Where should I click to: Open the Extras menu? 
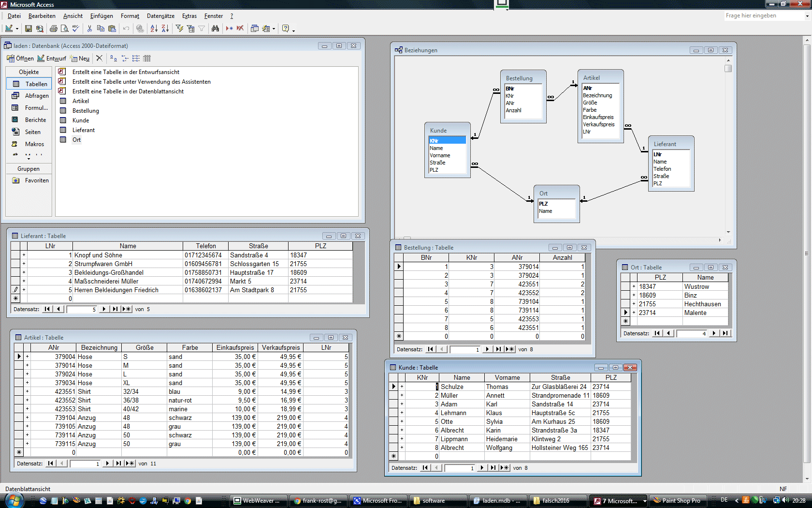pos(189,16)
